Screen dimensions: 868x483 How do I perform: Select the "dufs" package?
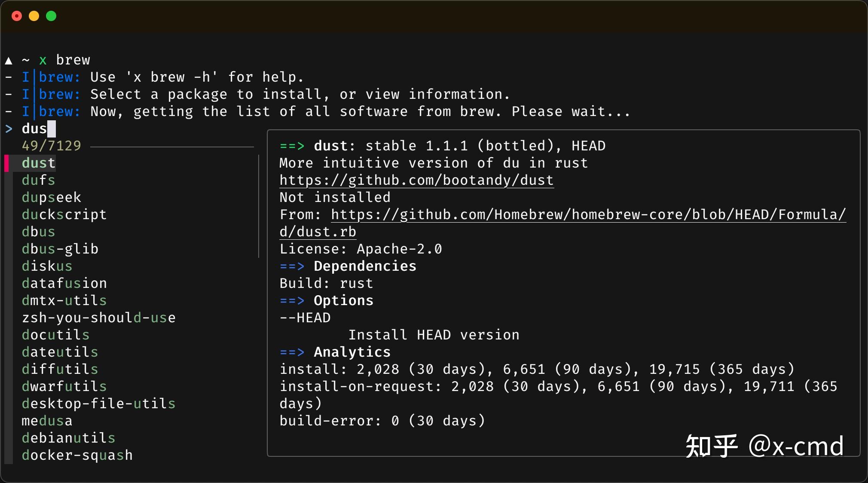(38, 180)
